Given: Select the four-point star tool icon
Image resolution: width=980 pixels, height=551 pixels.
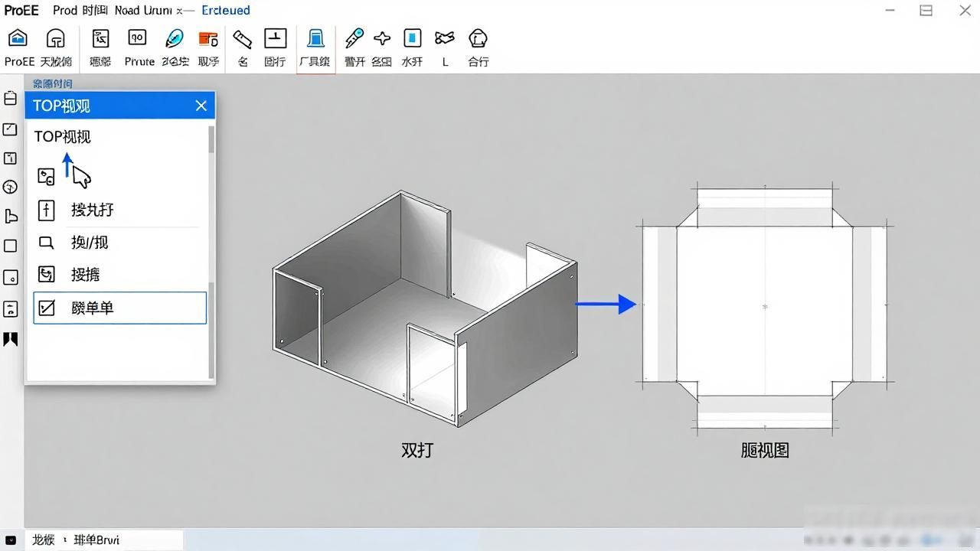Looking at the screenshot, I should point(381,38).
